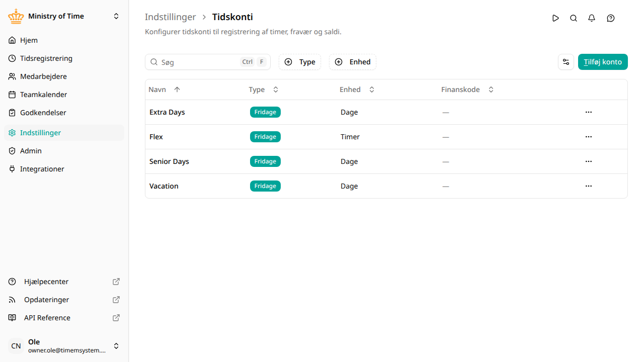Screen dimensions: 644x362
Task: Click the Opdateringer feed icon
Action: click(x=12, y=300)
